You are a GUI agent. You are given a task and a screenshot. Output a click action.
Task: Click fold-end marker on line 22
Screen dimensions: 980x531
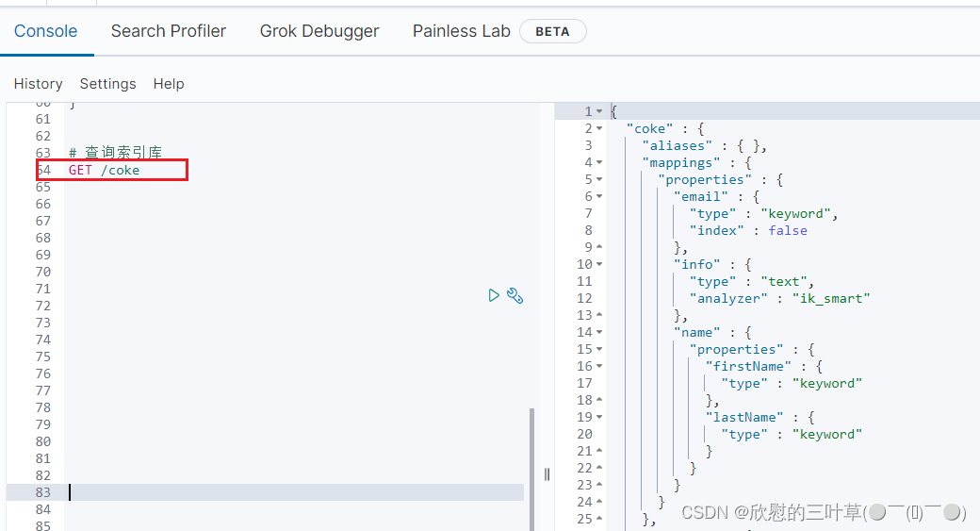599,467
